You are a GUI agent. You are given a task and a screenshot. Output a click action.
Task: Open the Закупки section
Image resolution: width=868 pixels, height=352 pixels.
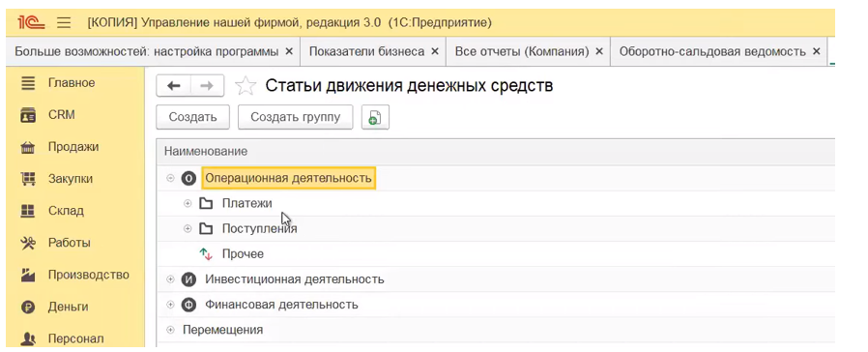point(71,179)
